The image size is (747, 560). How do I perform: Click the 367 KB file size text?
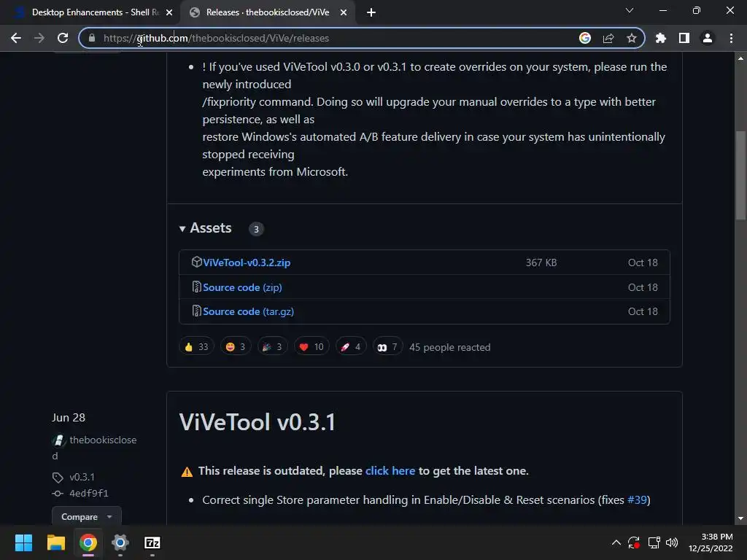point(541,262)
